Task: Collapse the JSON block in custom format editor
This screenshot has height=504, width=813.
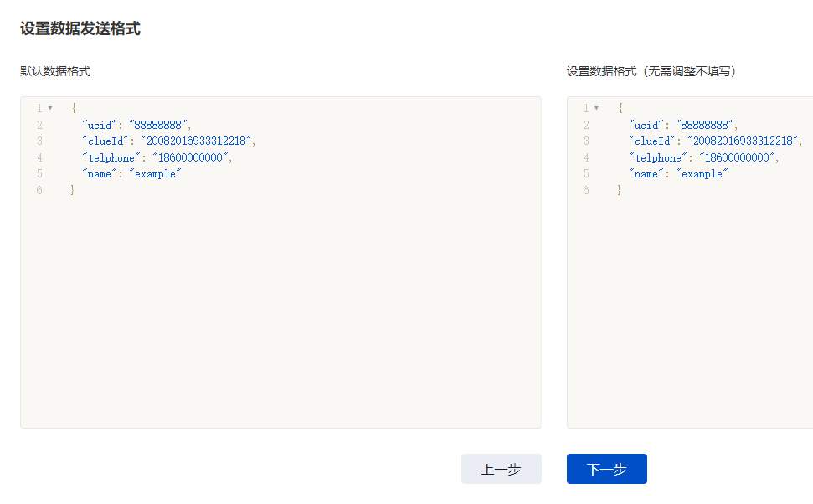Action: (597, 108)
